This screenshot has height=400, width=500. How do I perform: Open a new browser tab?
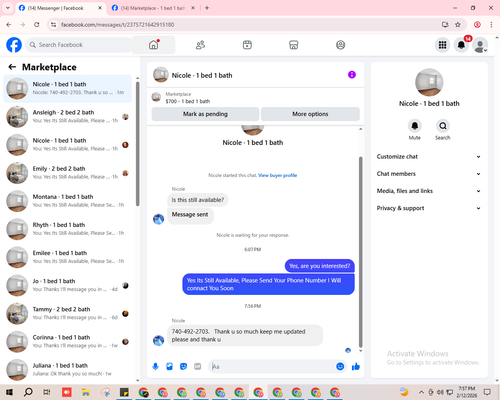click(207, 8)
